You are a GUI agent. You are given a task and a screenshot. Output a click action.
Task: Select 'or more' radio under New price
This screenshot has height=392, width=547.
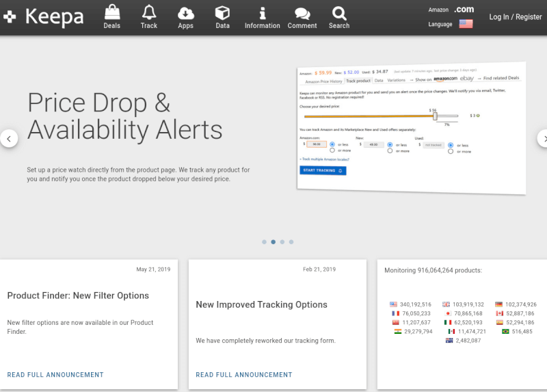pyautogui.click(x=390, y=151)
